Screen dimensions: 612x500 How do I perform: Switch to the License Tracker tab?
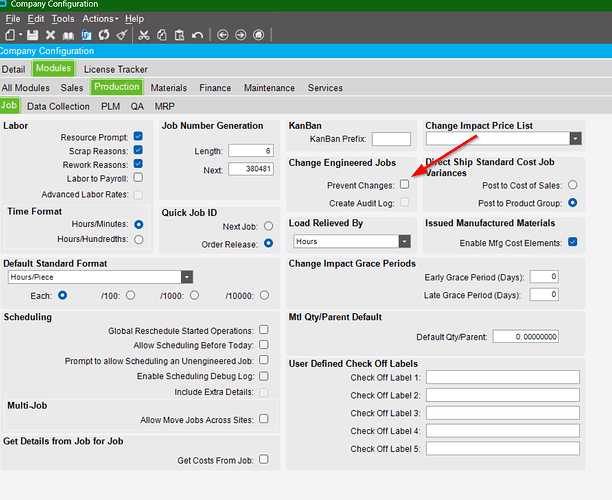[116, 69]
